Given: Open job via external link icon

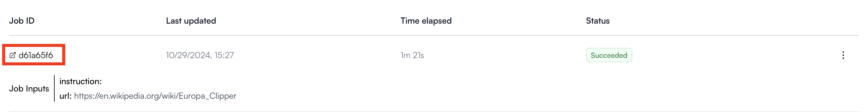Looking at the screenshot, I should pyautogui.click(x=12, y=55).
